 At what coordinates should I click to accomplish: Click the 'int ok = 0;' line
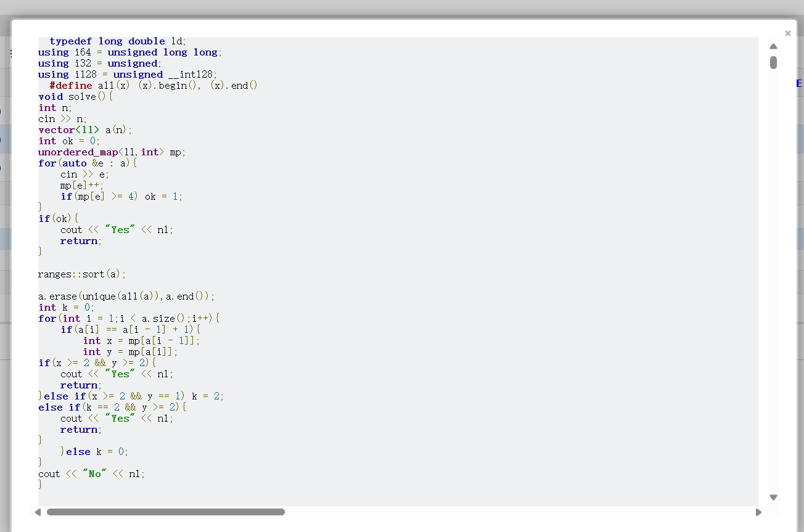coord(69,141)
